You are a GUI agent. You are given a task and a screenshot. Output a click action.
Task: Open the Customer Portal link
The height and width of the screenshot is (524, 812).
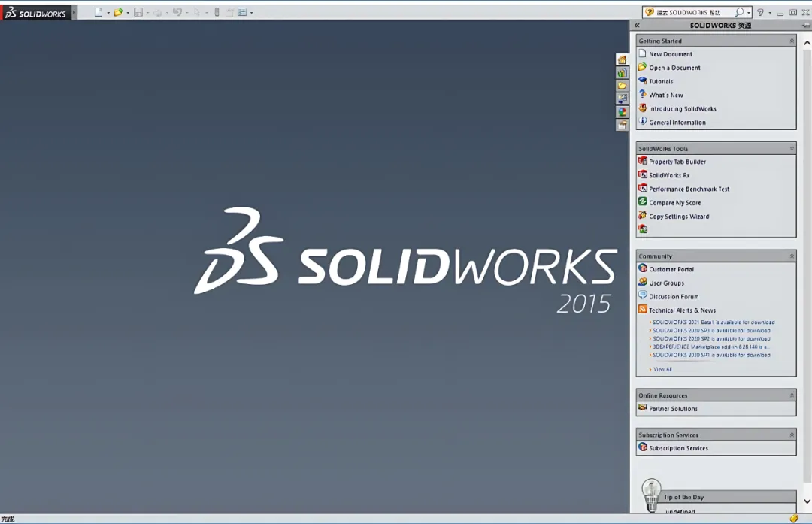point(671,269)
